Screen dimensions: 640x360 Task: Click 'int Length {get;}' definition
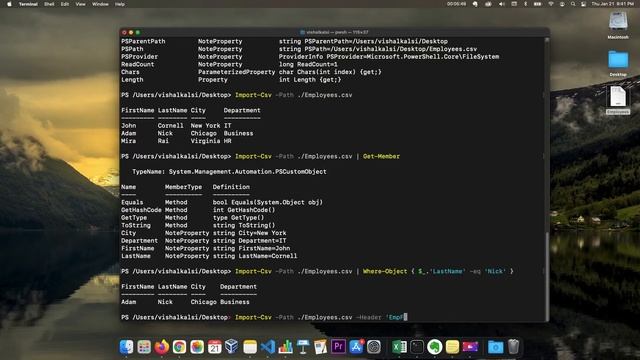pyautogui.click(x=310, y=80)
